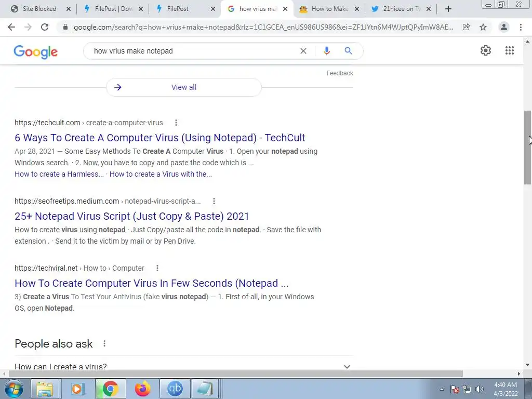Open How To Create Computer Virus In Few Seconds
The height and width of the screenshot is (399, 532).
coord(152,283)
